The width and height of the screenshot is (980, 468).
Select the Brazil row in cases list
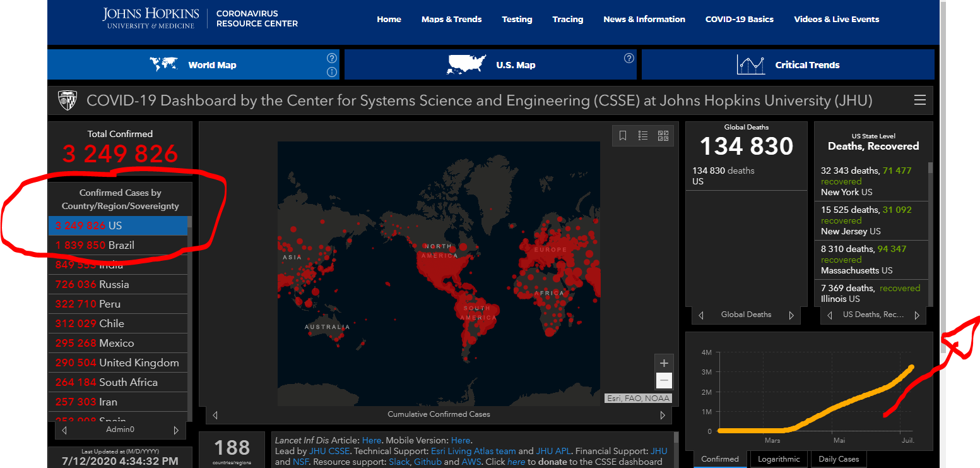pyautogui.click(x=118, y=246)
